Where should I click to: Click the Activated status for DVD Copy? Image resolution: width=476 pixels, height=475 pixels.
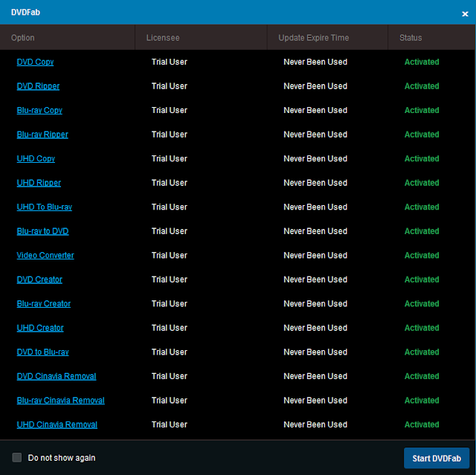tap(422, 62)
